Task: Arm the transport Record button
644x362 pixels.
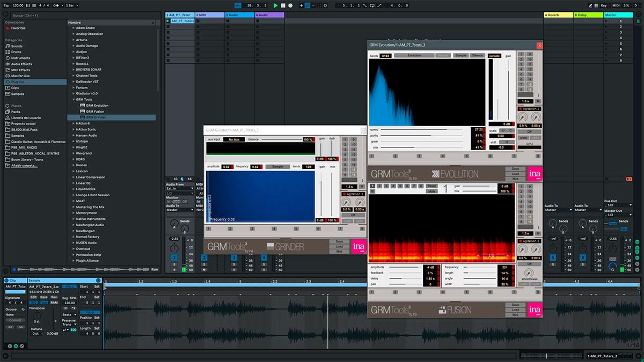Action: coord(290,5)
